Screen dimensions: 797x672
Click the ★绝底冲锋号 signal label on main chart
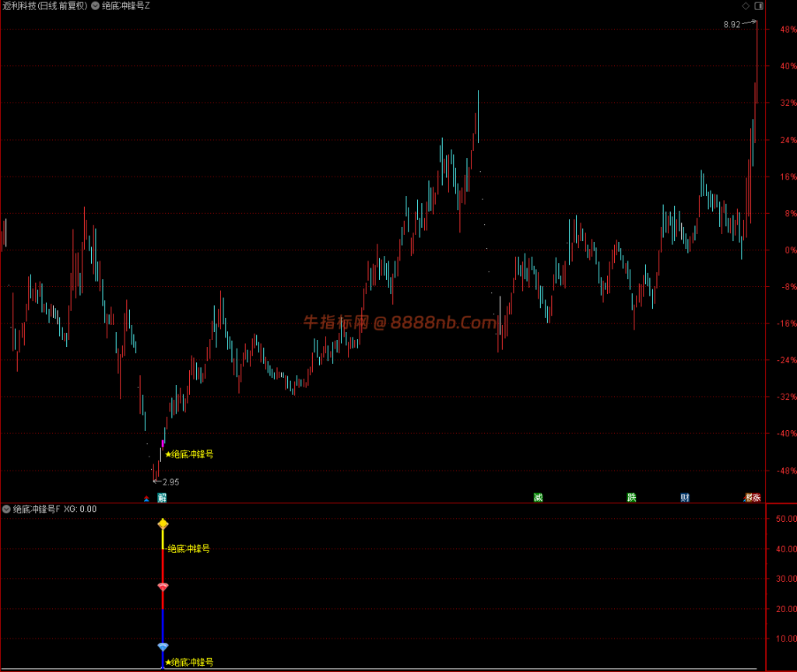click(x=189, y=454)
